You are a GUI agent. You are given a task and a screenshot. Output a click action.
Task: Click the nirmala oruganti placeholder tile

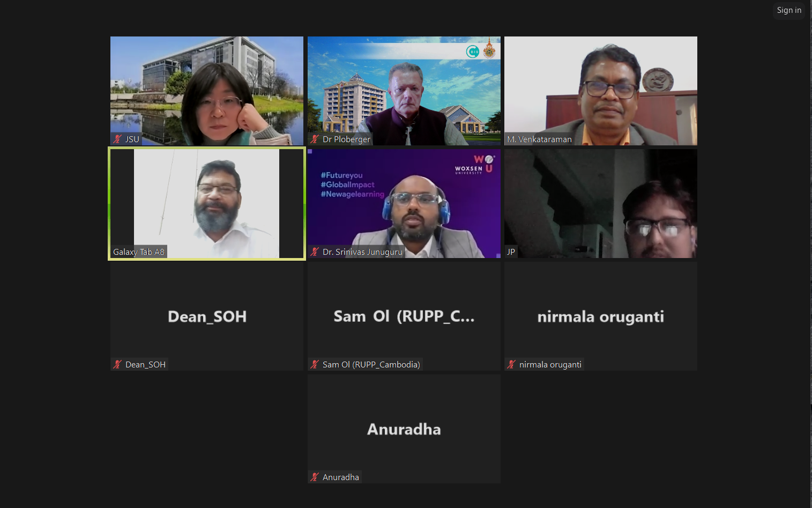point(601,316)
